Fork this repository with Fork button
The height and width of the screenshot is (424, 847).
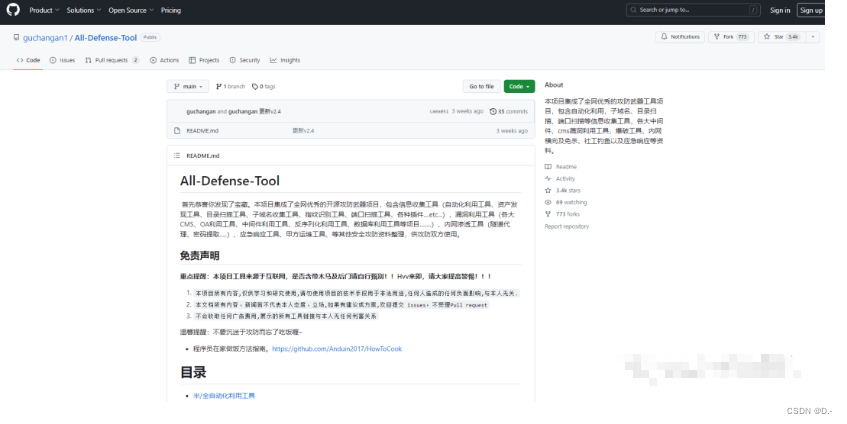click(731, 37)
